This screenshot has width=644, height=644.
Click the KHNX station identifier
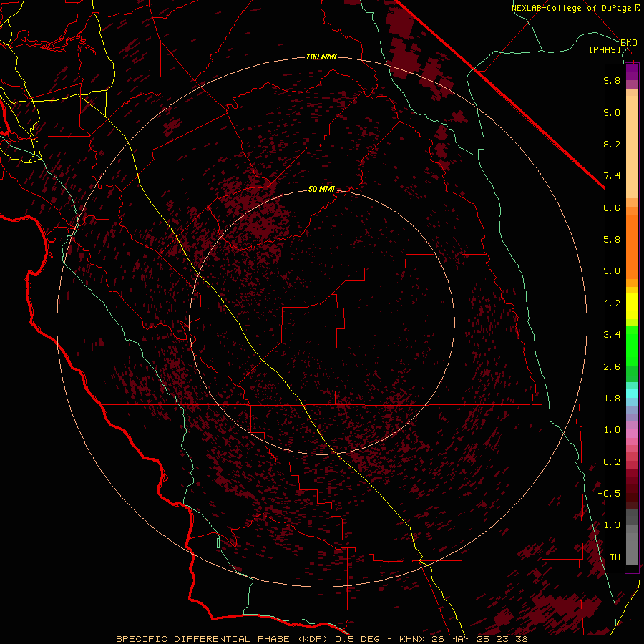click(x=413, y=639)
